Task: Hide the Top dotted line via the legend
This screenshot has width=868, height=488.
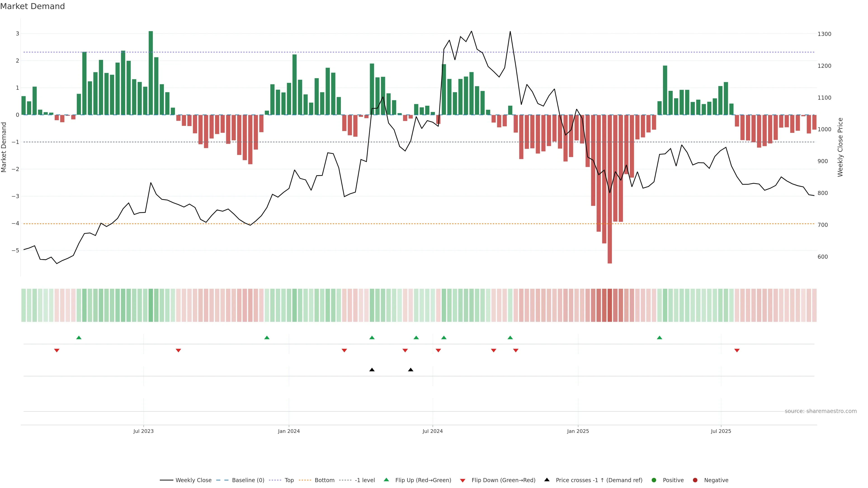Action: click(x=289, y=480)
